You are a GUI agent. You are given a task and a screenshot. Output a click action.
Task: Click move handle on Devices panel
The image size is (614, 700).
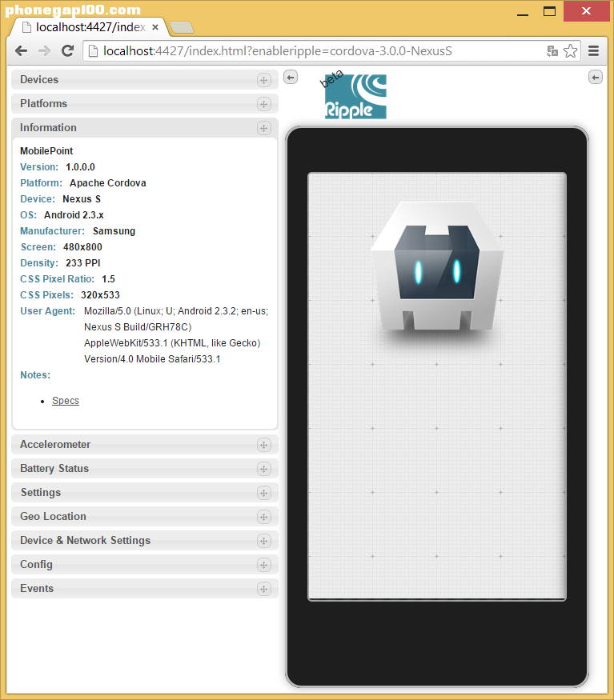pos(263,80)
